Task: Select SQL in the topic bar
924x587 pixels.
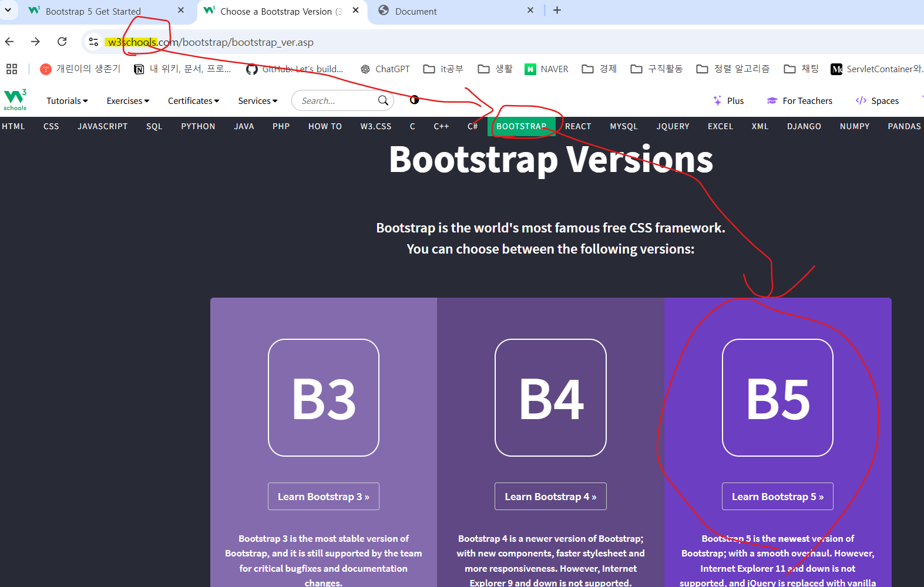Action: pyautogui.click(x=154, y=126)
